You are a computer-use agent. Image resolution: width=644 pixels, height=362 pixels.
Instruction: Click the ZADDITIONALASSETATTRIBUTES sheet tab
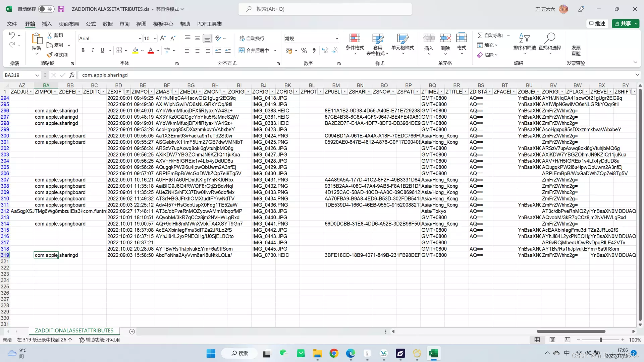point(74,331)
